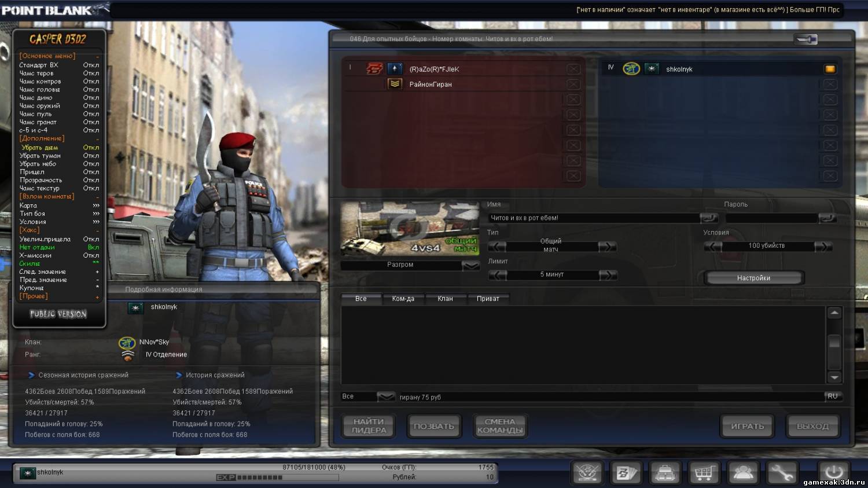
Task: Click orange room master icon beside shkolnyk
Action: tap(830, 69)
